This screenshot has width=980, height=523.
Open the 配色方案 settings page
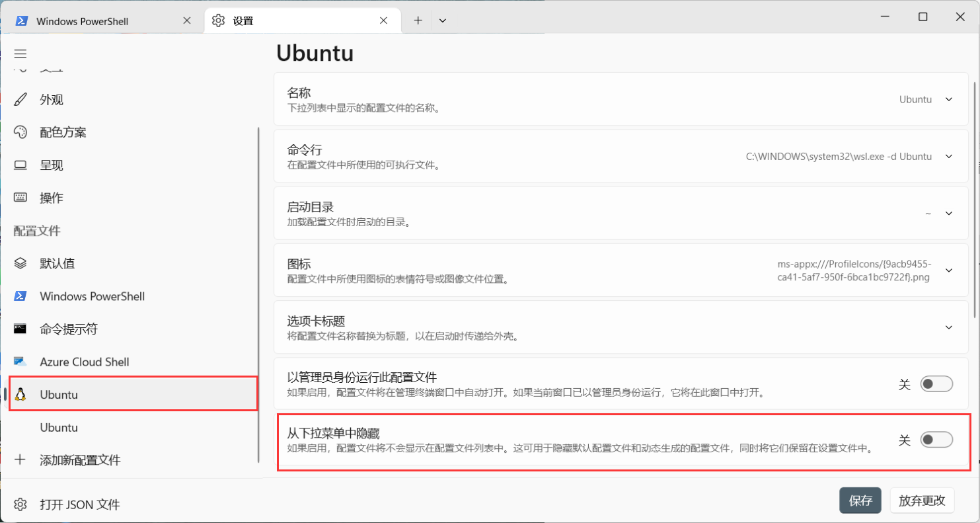coord(132,132)
